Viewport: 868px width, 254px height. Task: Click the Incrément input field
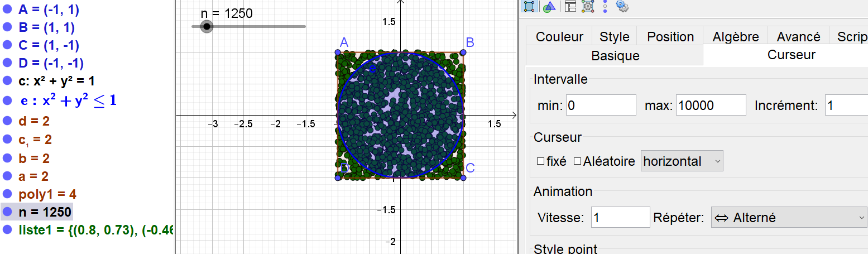pos(846,105)
